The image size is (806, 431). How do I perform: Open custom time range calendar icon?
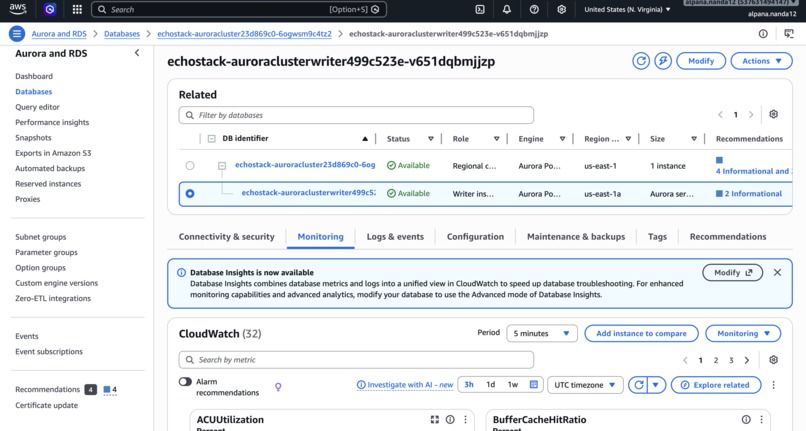[534, 385]
